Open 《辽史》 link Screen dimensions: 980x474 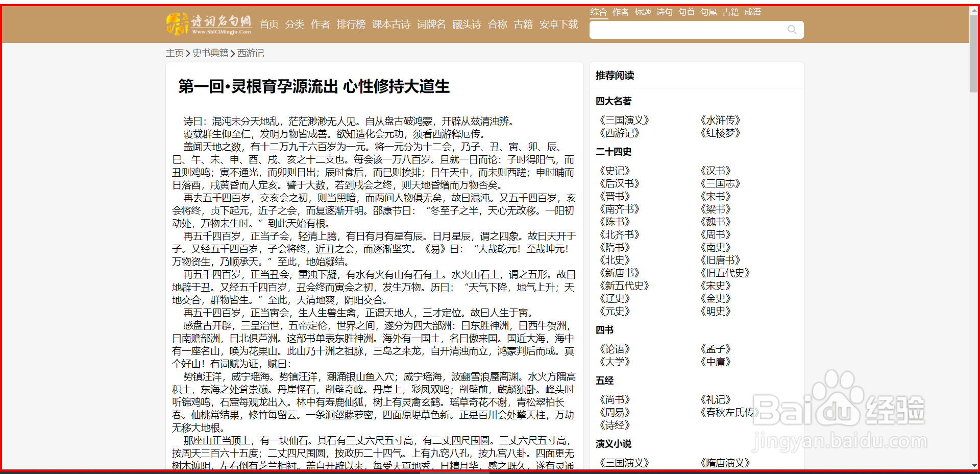tap(615, 298)
